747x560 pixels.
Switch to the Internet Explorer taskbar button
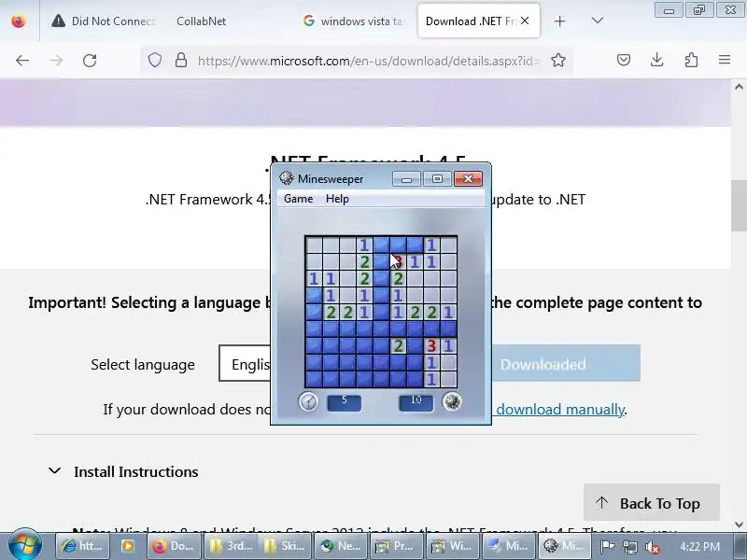(83, 546)
